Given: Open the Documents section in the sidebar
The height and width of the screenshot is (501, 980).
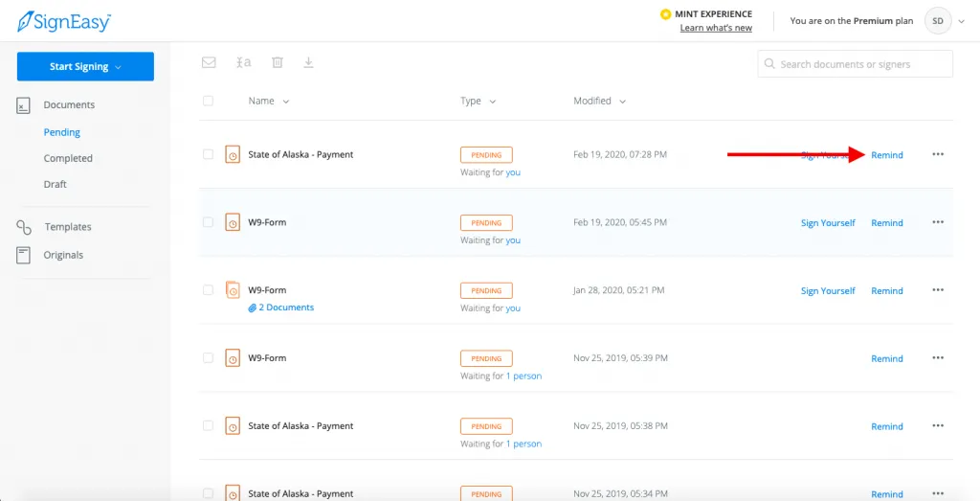Looking at the screenshot, I should pos(69,105).
